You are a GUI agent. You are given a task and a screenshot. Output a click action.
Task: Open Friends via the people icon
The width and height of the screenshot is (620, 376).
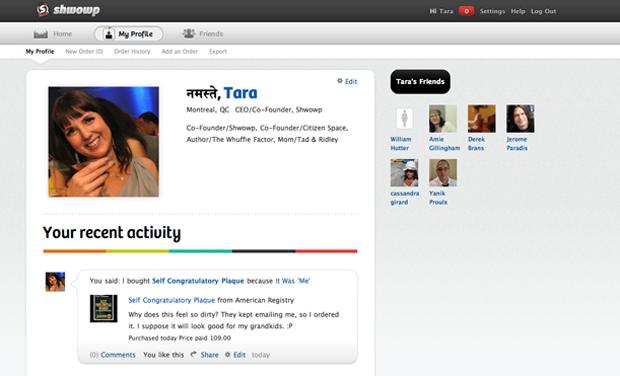189,34
